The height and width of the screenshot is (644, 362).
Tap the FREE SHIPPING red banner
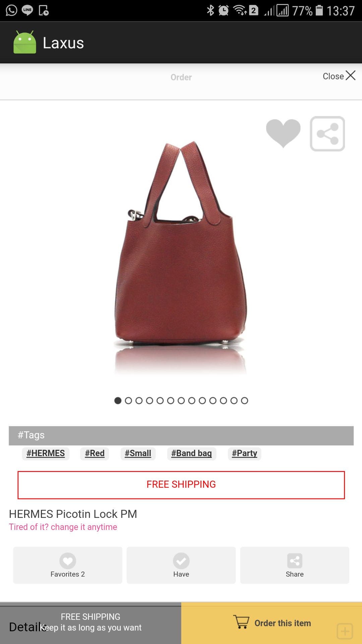(181, 485)
